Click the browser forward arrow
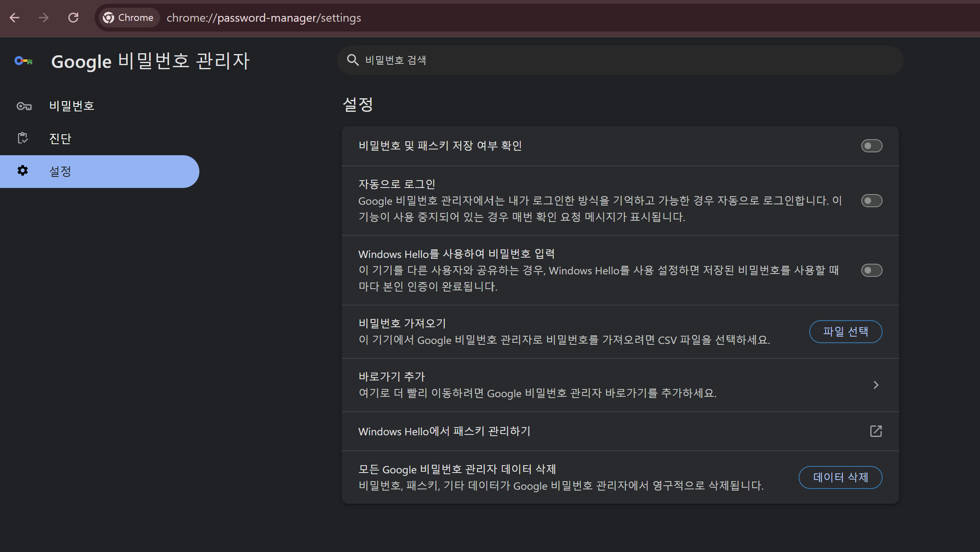Screen dimensions: 980x552 [x=44, y=18]
